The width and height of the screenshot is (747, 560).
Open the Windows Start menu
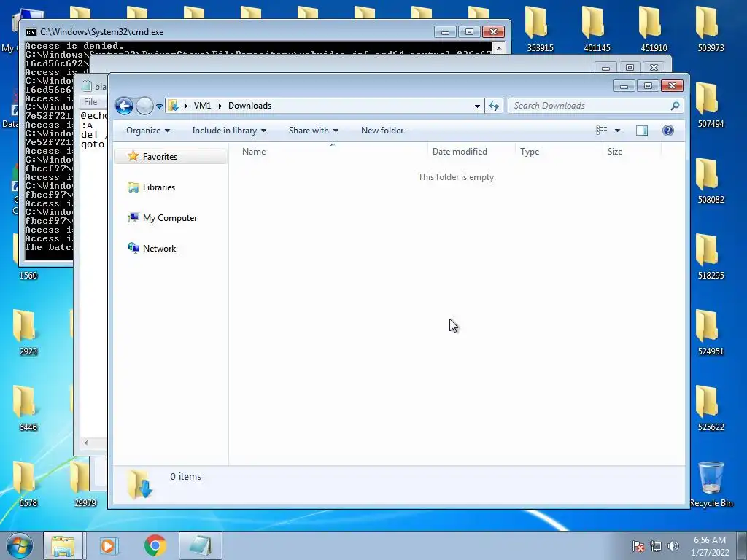click(x=20, y=545)
